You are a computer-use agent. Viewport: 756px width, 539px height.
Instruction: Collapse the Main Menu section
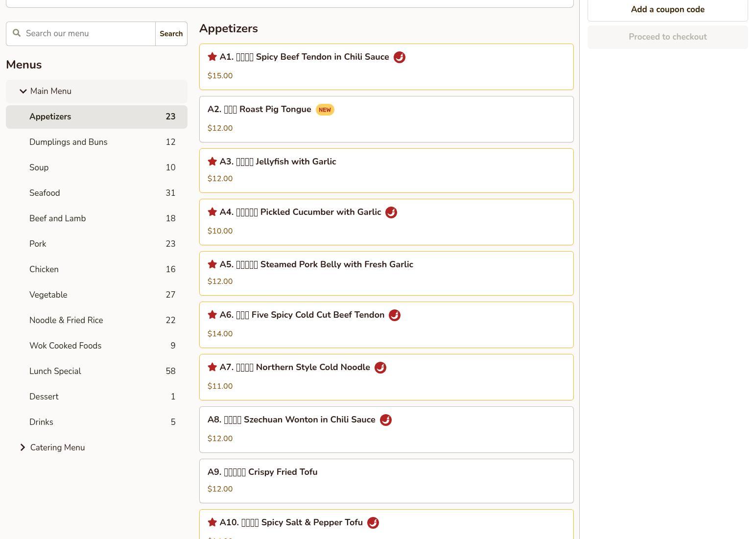pos(96,92)
